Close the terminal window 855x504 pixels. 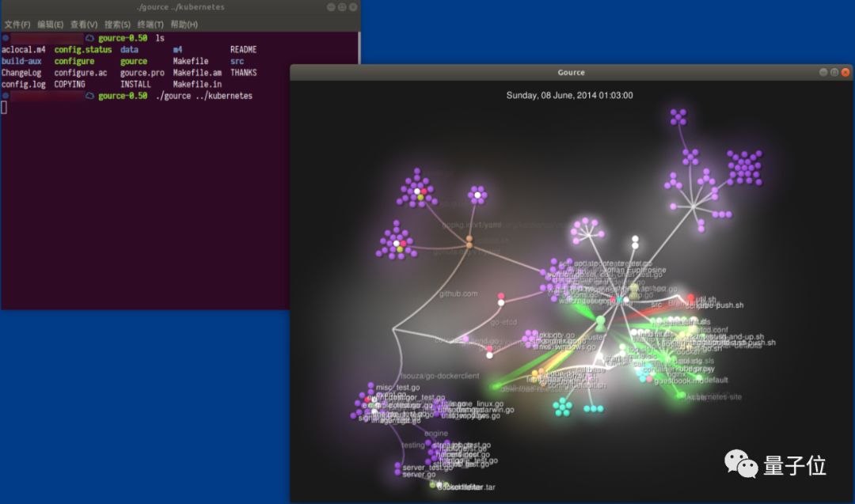[353, 7]
